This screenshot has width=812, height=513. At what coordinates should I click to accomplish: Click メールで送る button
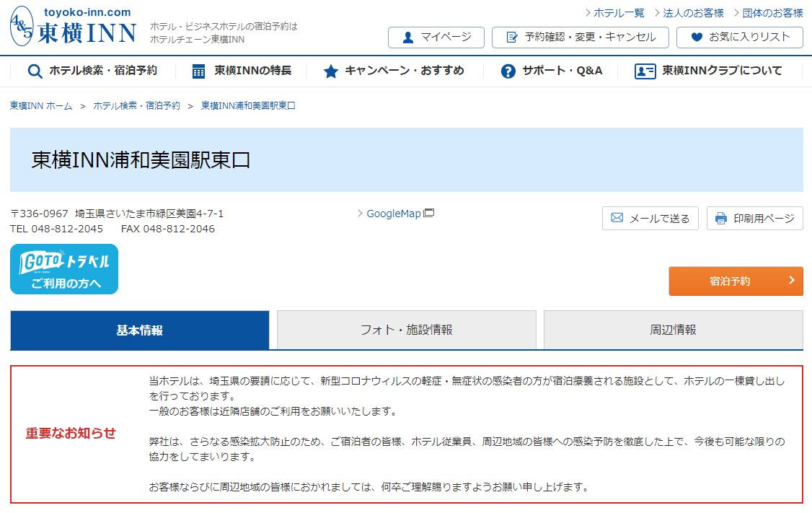click(650, 218)
